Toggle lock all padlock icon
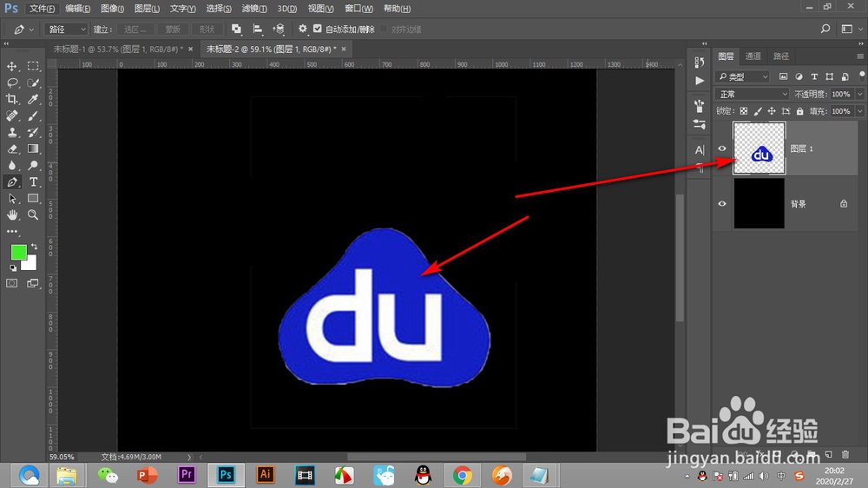The width and height of the screenshot is (868, 488). tap(800, 111)
